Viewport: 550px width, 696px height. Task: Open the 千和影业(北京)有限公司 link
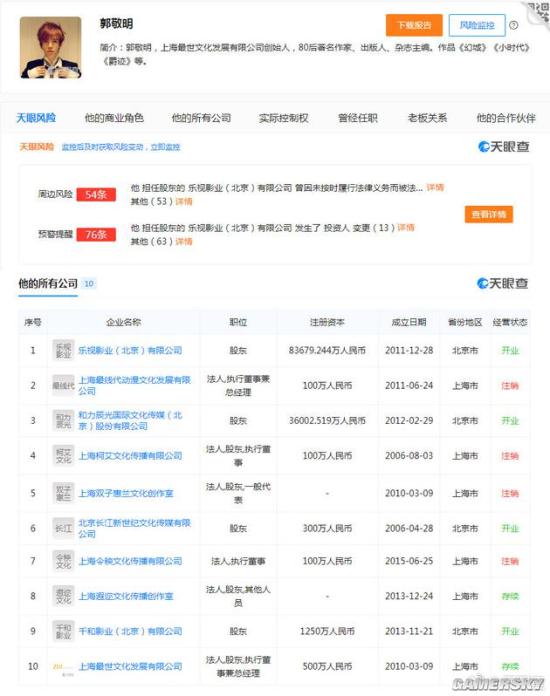[130, 631]
